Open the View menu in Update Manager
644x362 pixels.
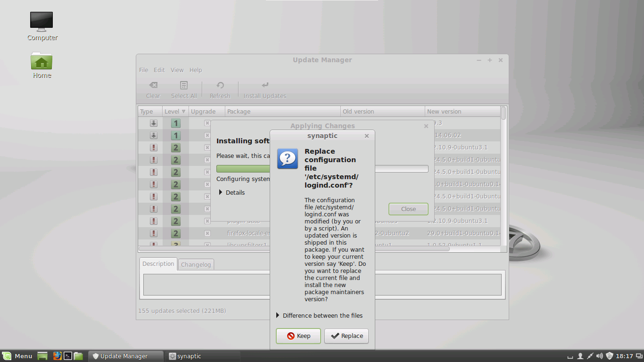click(x=177, y=70)
